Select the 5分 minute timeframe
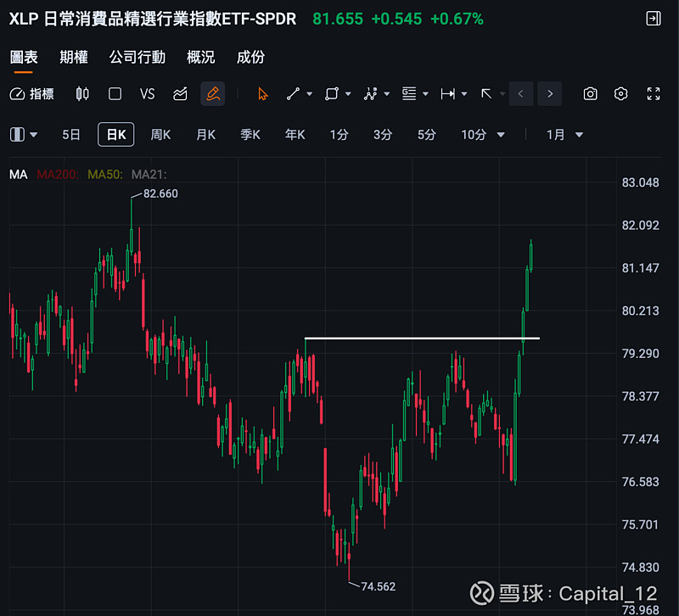The image size is (679, 616). (427, 135)
